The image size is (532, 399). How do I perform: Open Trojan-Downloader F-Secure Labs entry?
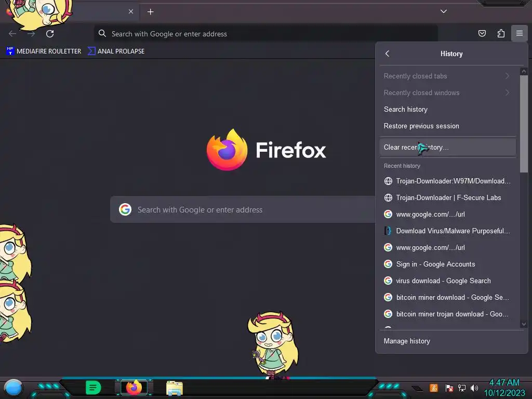447,197
